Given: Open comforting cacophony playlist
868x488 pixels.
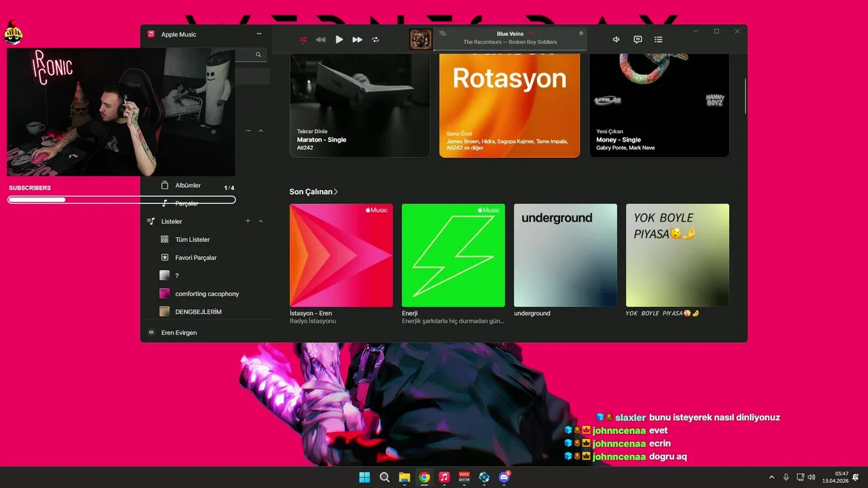Looking at the screenshot, I should pos(205,293).
